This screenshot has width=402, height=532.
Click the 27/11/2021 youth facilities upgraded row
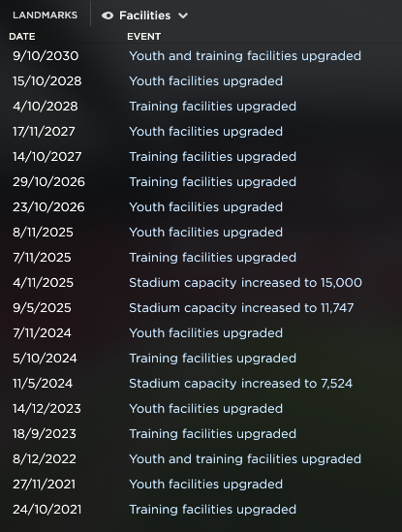pyautogui.click(x=201, y=485)
